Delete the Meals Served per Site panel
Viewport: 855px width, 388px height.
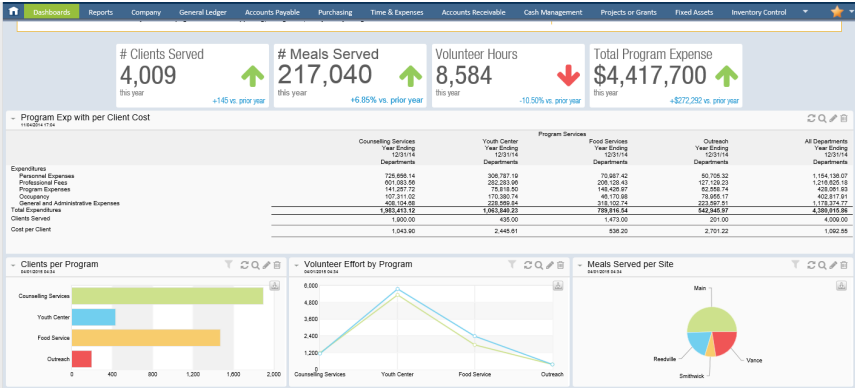(844, 265)
